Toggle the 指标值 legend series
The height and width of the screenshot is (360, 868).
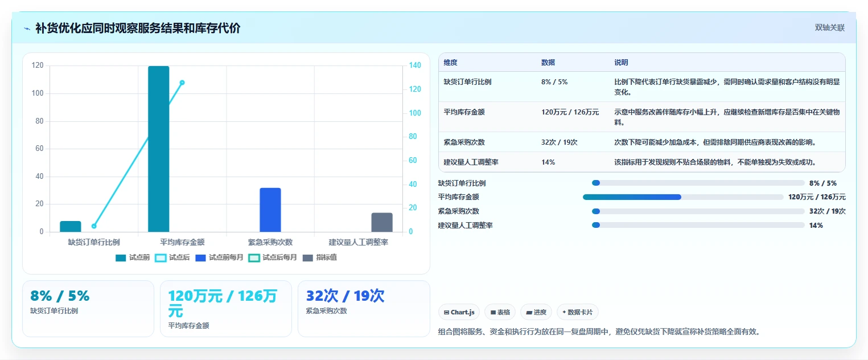point(319,257)
